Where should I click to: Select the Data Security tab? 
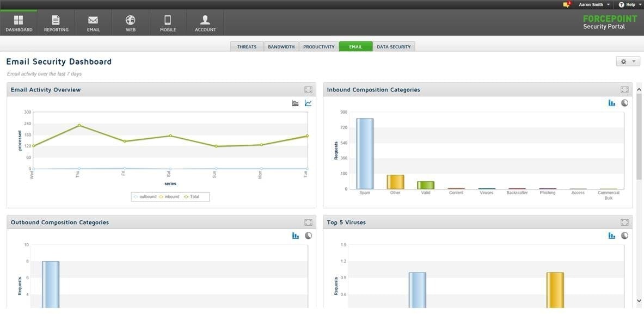(394, 46)
